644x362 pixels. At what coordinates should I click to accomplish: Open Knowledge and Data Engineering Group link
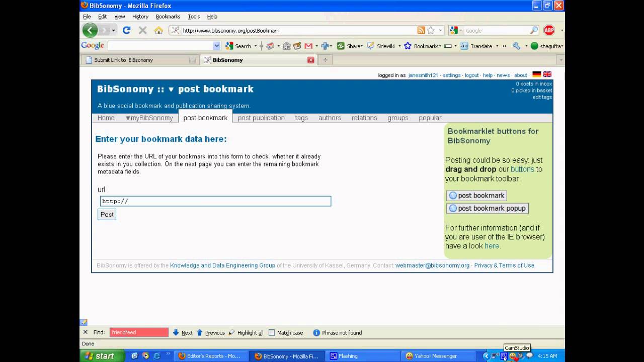pos(222,265)
